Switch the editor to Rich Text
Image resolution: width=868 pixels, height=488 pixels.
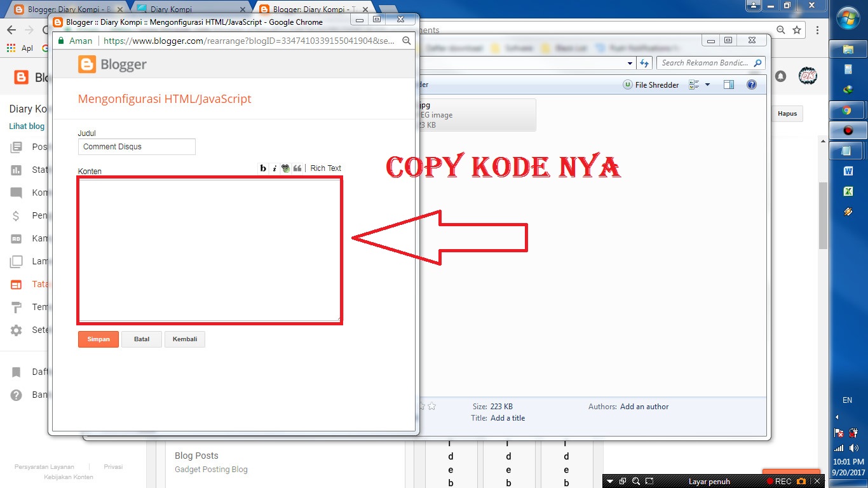[x=326, y=168]
